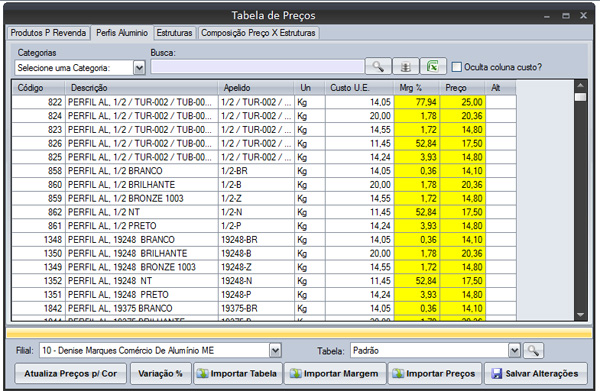Viewport: 600px width, 391px height.
Task: Click the Apelido column header
Action: point(256,88)
